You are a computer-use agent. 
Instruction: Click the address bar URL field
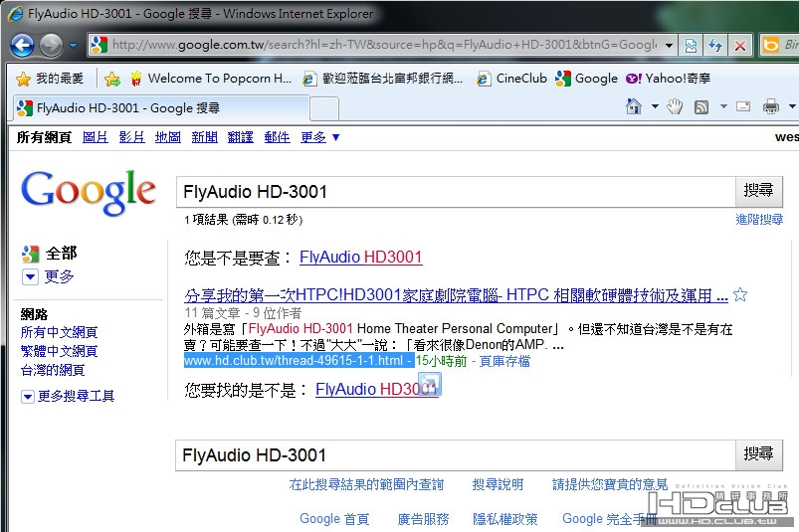[x=376, y=46]
